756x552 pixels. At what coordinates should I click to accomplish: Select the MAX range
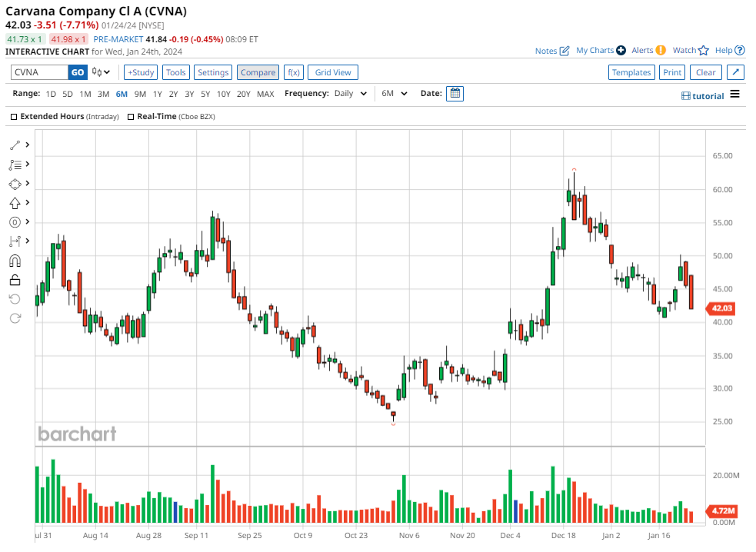pos(265,94)
